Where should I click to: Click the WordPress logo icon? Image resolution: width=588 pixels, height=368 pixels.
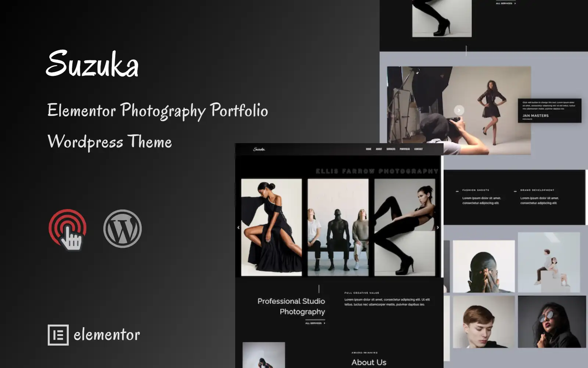tap(122, 229)
